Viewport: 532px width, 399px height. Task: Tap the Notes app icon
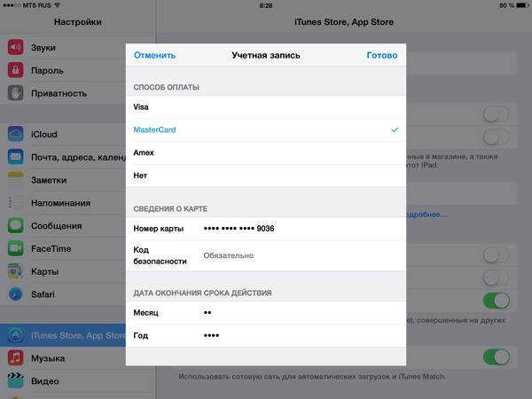16,180
